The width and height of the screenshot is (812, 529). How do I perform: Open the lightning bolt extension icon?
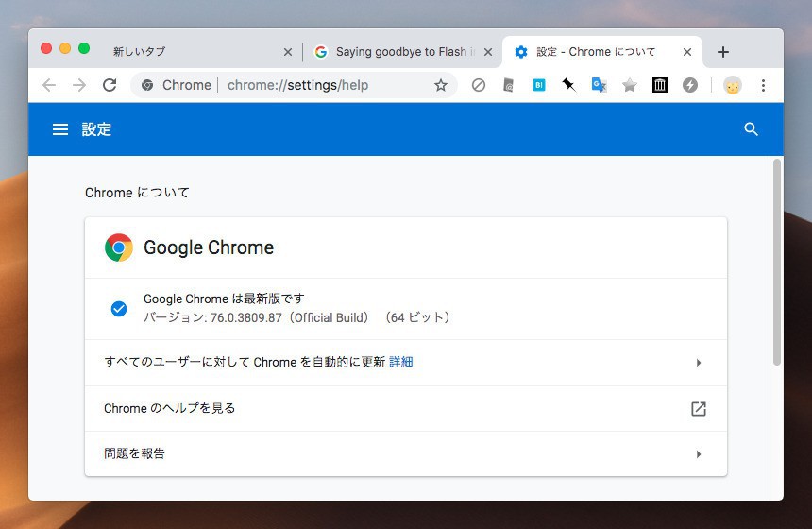tap(690, 85)
